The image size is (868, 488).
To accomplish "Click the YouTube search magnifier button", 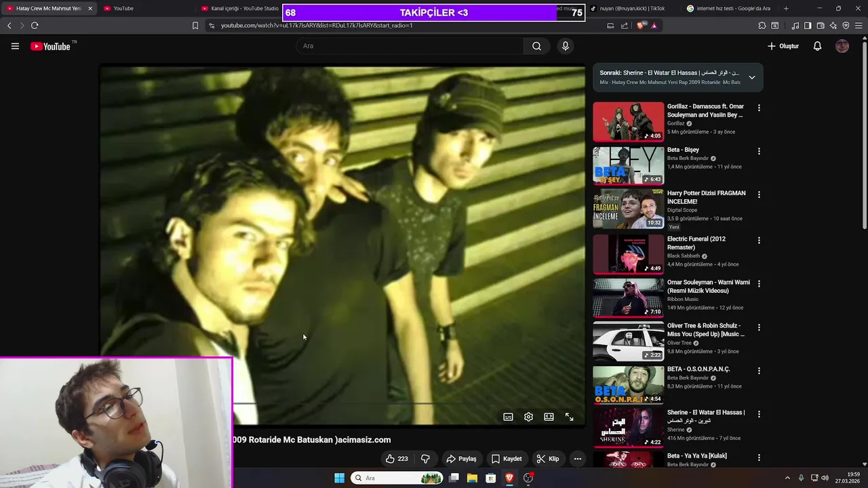I will [x=536, y=46].
